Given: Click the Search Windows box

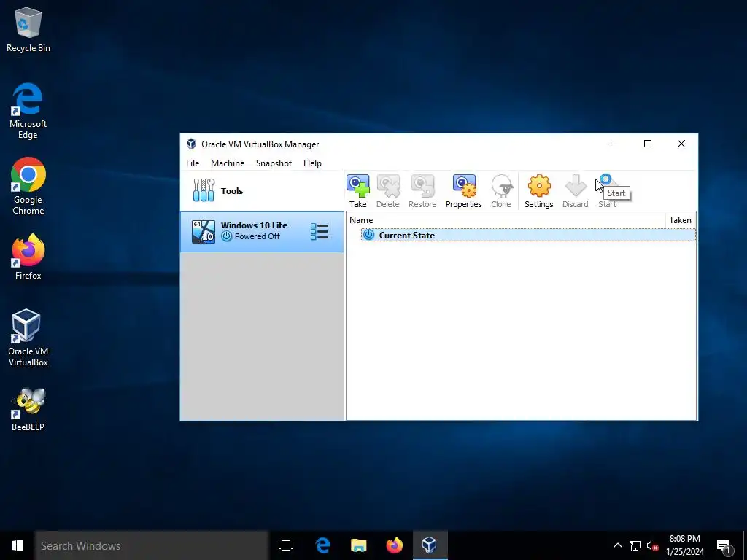Looking at the screenshot, I should (152, 545).
